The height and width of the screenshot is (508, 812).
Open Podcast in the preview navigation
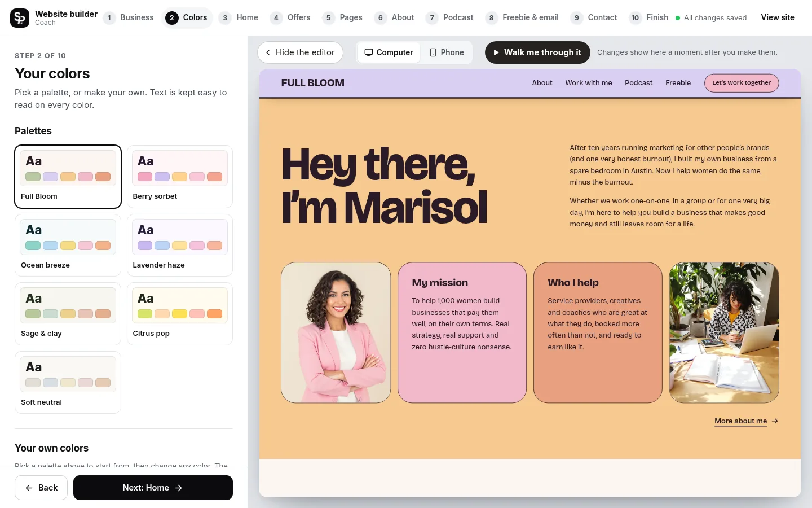(638, 83)
